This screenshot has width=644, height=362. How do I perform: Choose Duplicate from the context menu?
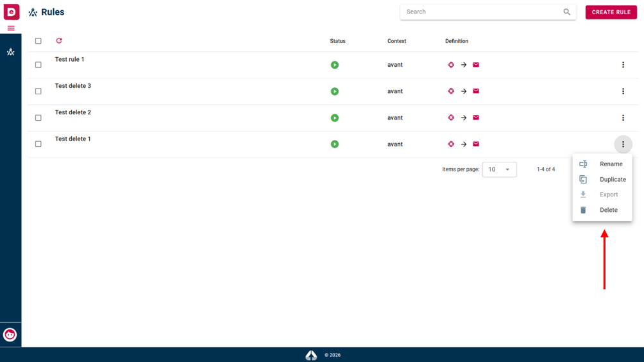(602, 180)
